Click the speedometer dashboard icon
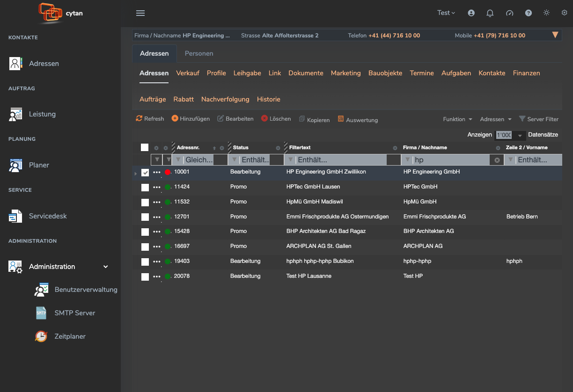The height and width of the screenshot is (392, 573). (510, 13)
